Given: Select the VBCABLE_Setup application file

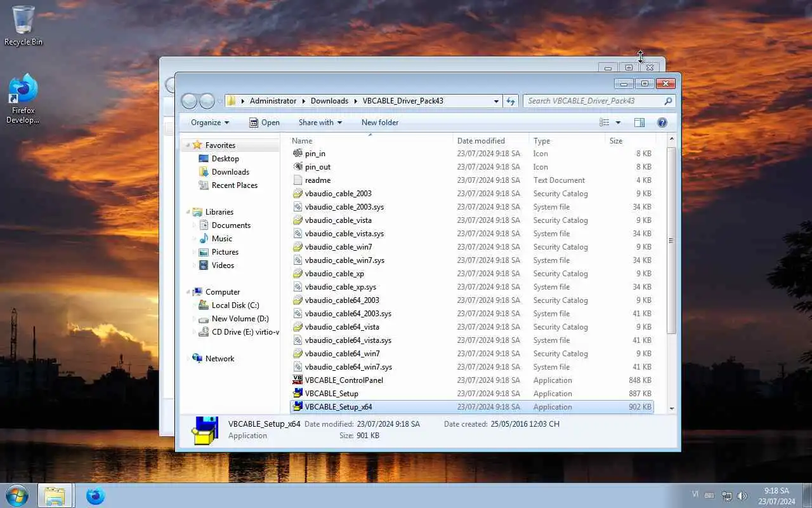Looking at the screenshot, I should coord(471,394).
